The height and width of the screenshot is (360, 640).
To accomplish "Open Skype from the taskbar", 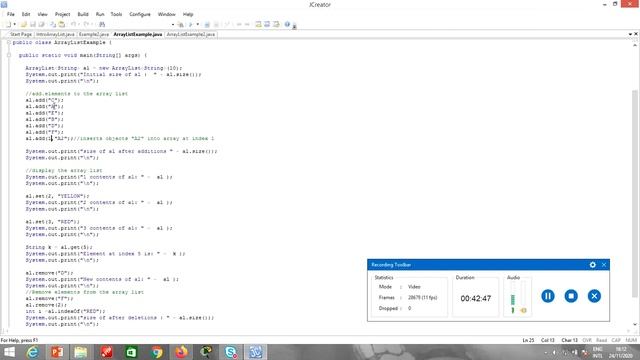I will coord(231,352).
